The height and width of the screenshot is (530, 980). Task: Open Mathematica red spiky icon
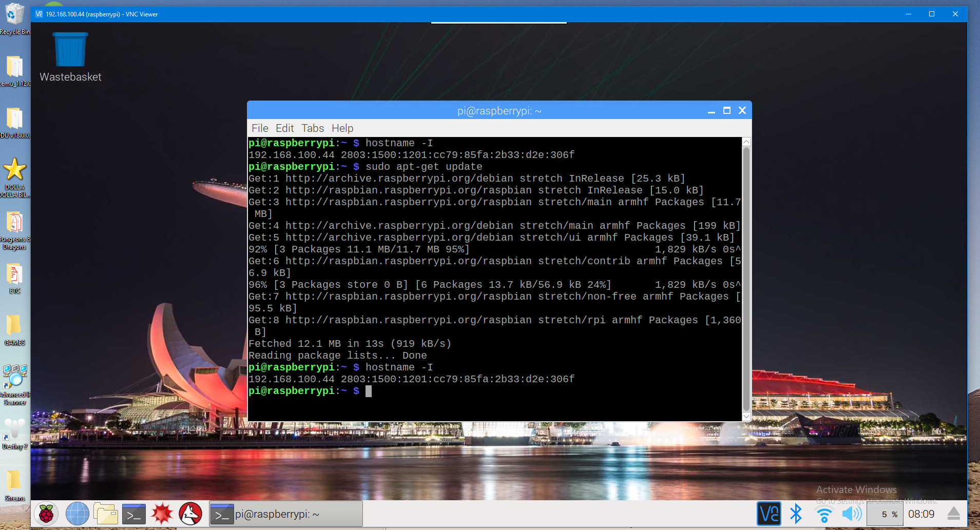[162, 514]
